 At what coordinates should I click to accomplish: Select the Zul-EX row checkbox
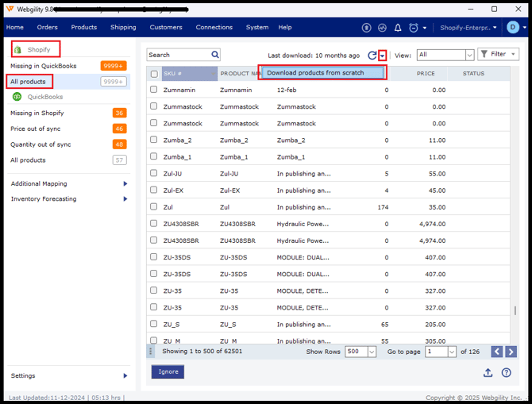[154, 190]
